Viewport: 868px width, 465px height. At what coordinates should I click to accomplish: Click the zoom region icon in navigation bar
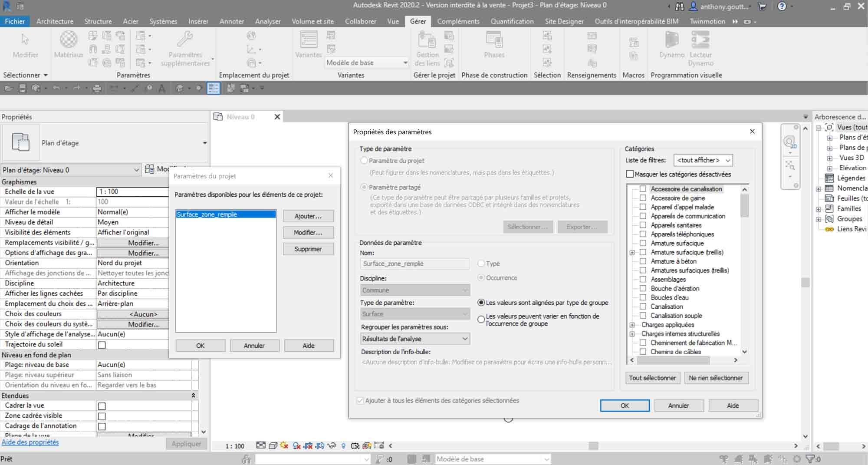[790, 165]
